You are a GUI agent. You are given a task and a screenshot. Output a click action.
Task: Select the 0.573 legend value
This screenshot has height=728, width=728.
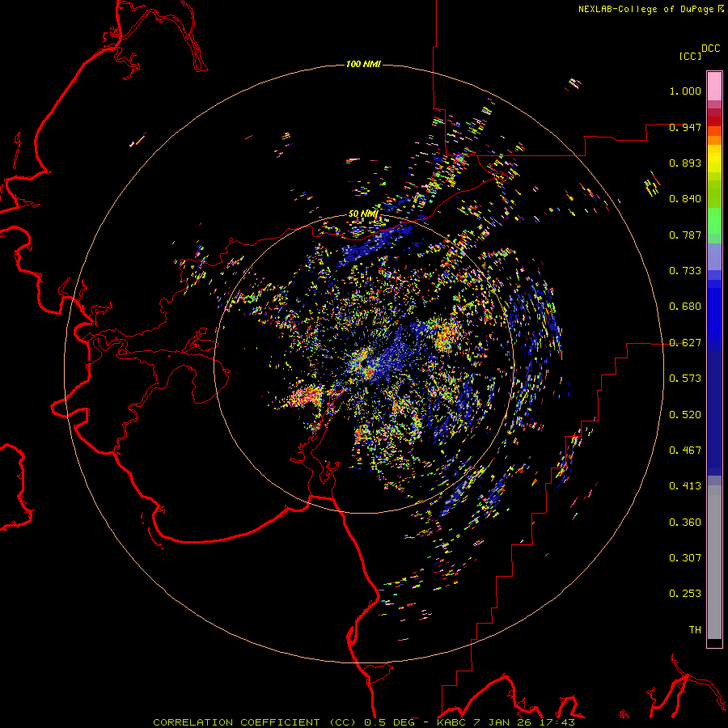(x=685, y=379)
